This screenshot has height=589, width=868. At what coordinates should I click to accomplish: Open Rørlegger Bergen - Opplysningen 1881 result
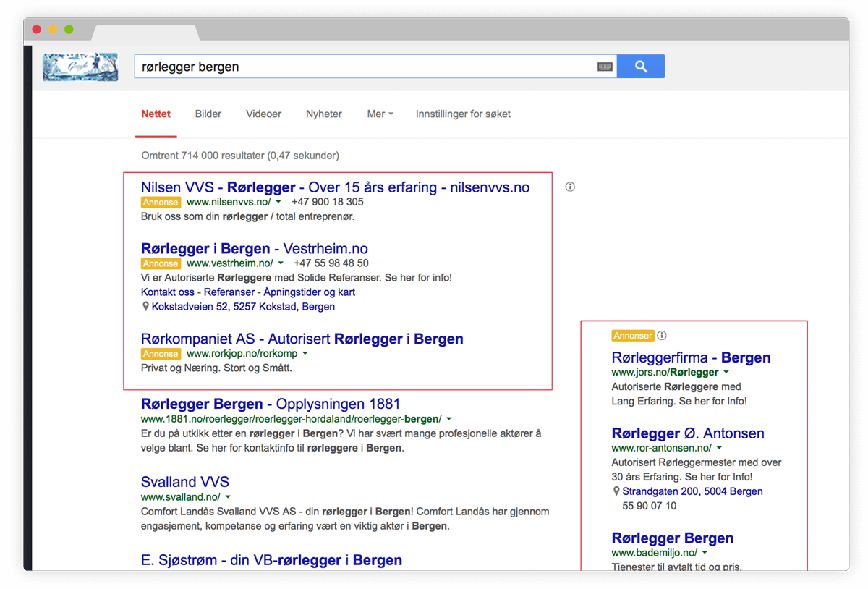coord(271,404)
